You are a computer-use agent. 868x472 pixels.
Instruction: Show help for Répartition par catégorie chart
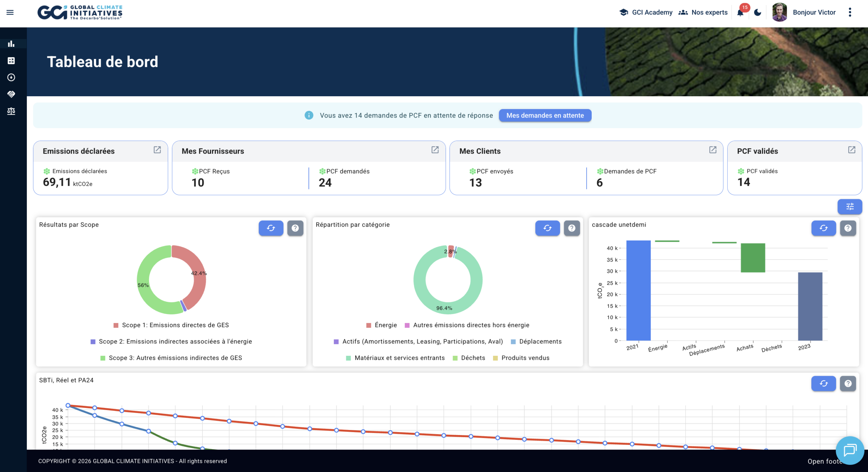572,228
